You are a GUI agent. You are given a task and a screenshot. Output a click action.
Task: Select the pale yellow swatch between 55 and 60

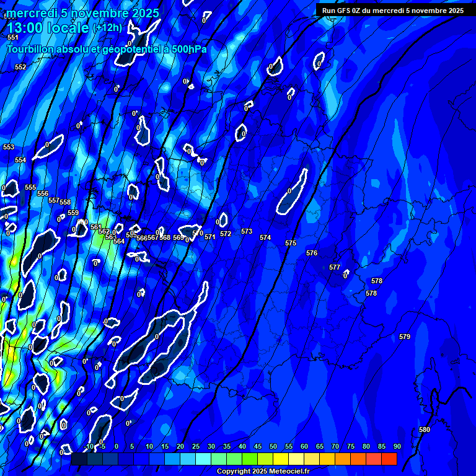296,459
